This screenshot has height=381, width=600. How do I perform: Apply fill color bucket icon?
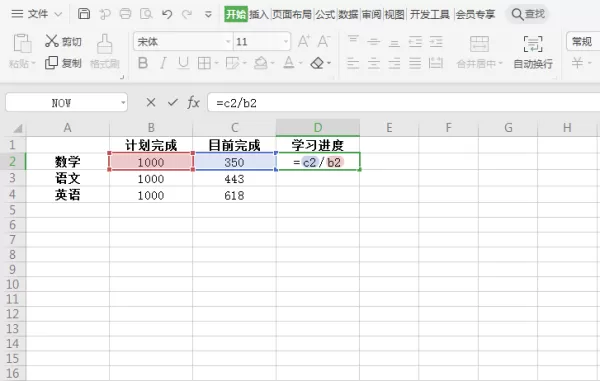pyautogui.click(x=261, y=63)
